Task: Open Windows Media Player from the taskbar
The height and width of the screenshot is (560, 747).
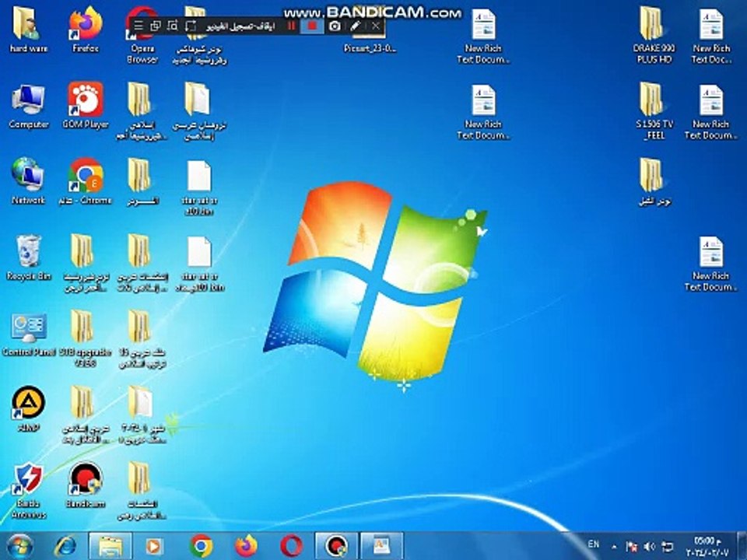Action: click(x=153, y=546)
